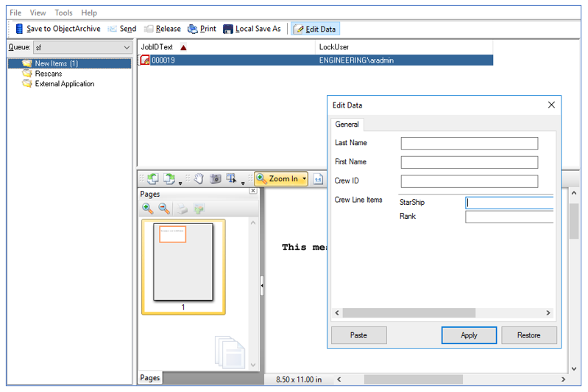588x392 pixels.
Task: Click the camera snapshot tool
Action: [215, 179]
